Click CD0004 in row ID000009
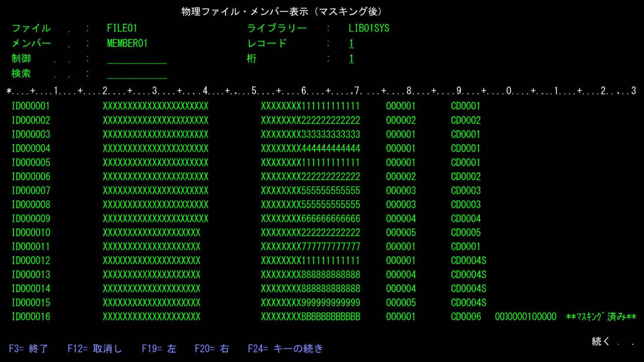The width and height of the screenshot is (644, 362). [466, 219]
